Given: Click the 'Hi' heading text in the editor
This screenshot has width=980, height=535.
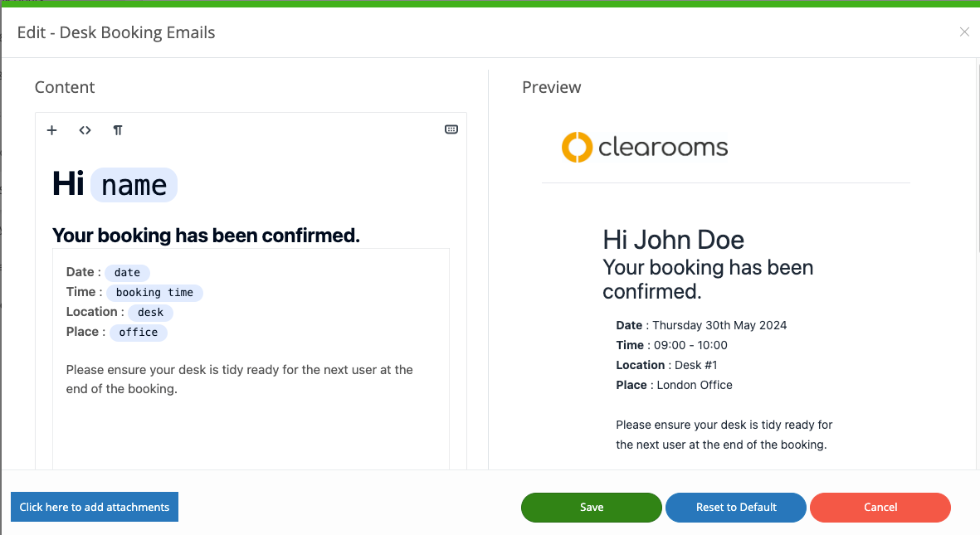Looking at the screenshot, I should pyautogui.click(x=68, y=183).
